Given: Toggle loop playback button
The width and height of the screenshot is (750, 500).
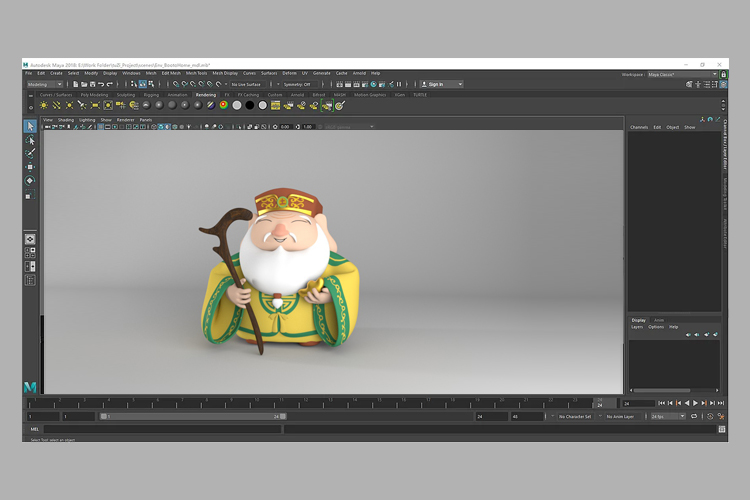Looking at the screenshot, I should (694, 417).
